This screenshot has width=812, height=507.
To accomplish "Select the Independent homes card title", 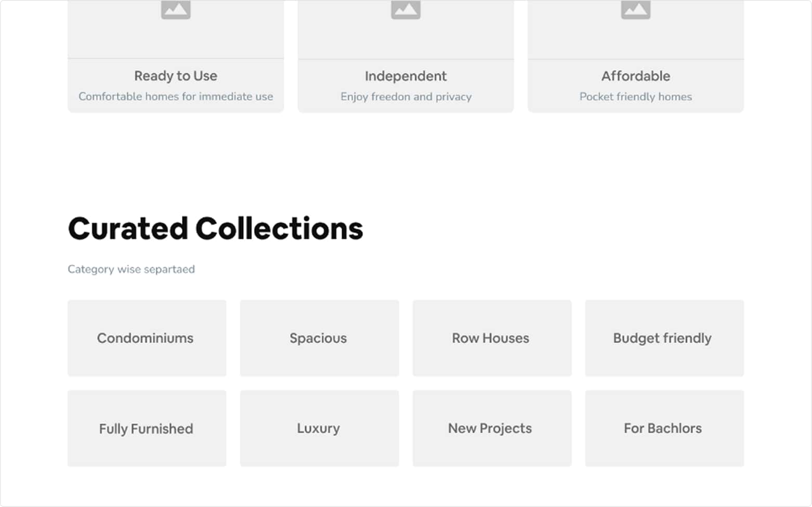I will 405,76.
